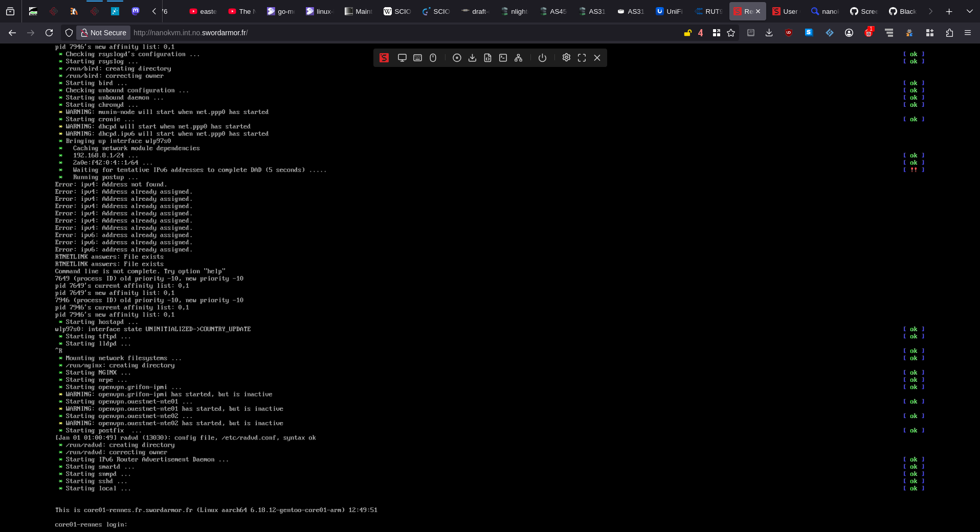Open the NanoKVM settings gear

point(566,58)
